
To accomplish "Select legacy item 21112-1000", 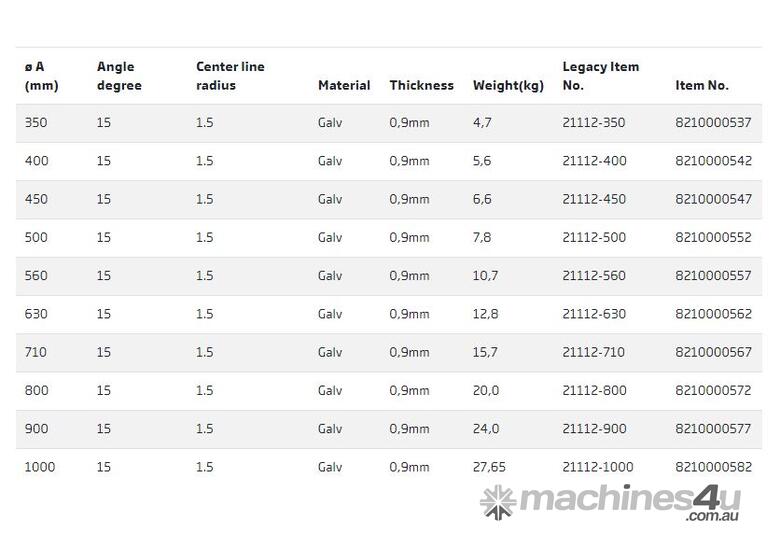I will 597,467.
